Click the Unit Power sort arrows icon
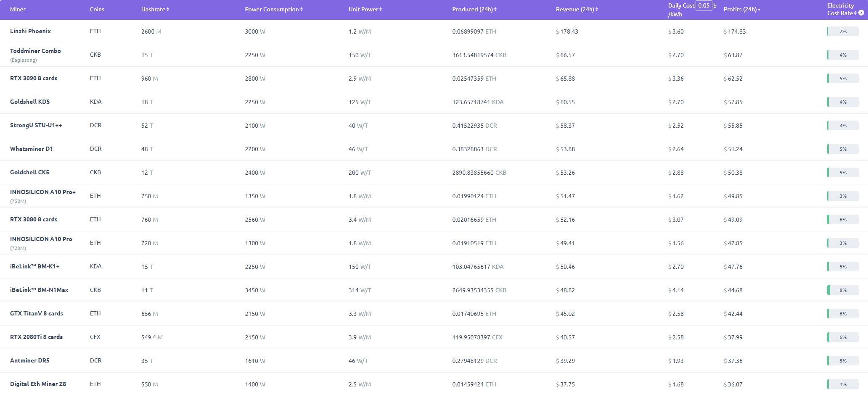This screenshot has width=868, height=394. pos(381,9)
